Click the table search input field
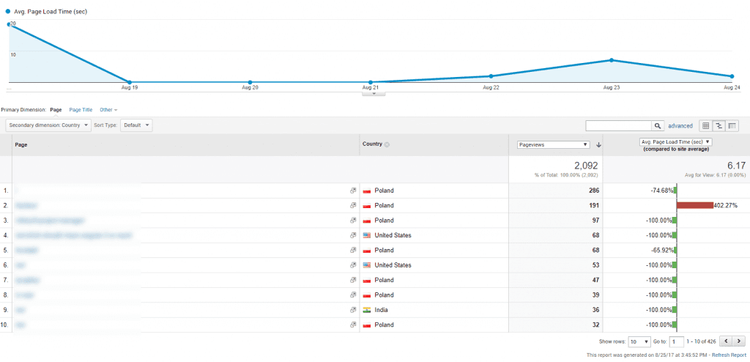Screen dimensions: 750x362 tap(618, 126)
